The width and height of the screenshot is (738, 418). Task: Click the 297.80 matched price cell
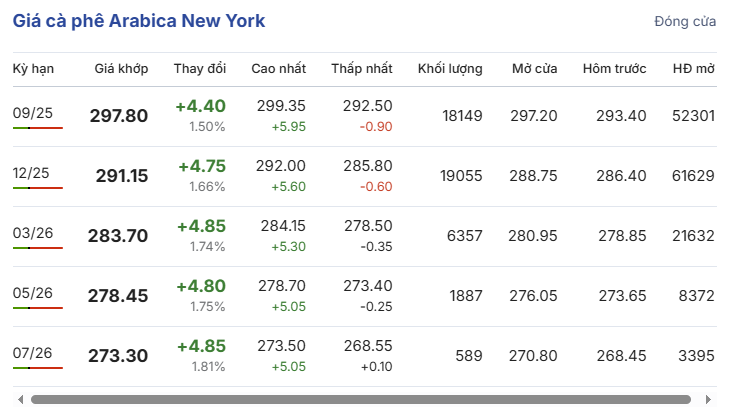(118, 116)
